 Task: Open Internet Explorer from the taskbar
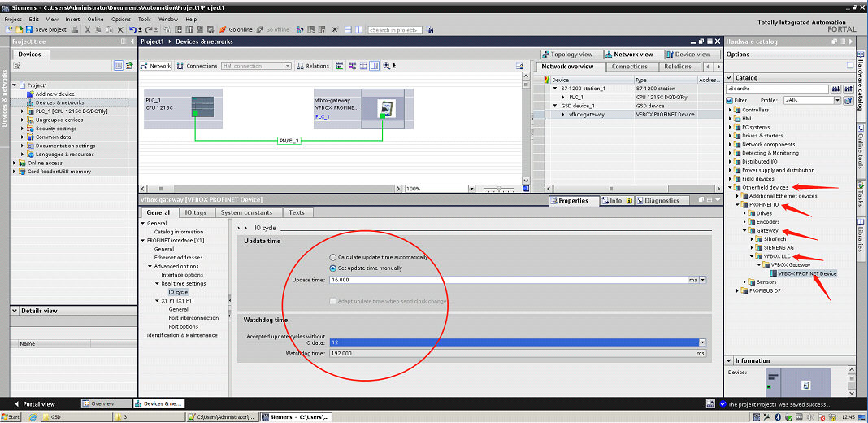tap(33, 416)
